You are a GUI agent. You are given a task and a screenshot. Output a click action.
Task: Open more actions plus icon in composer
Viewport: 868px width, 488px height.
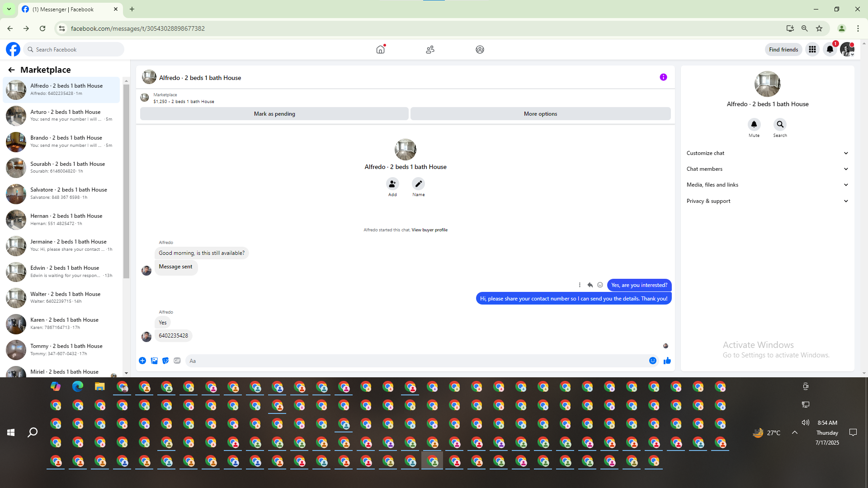(142, 361)
